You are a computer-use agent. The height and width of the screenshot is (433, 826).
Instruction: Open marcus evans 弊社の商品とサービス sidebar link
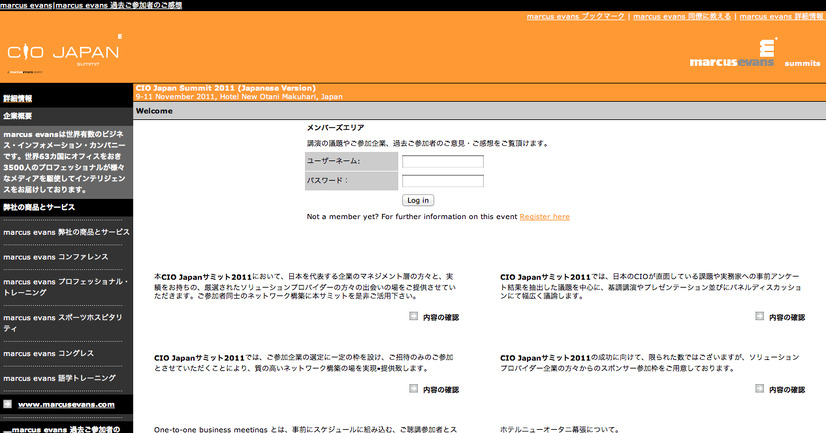(x=66, y=232)
